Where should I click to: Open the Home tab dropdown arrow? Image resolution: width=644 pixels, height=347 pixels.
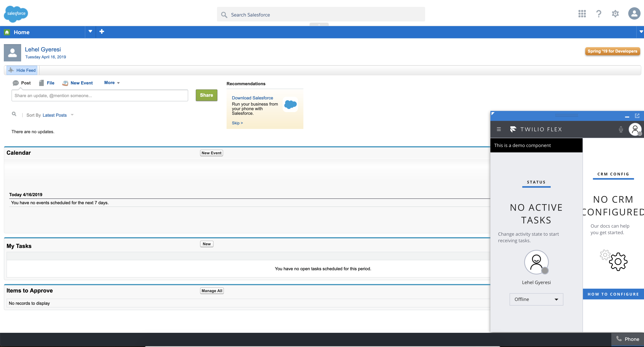coord(90,31)
